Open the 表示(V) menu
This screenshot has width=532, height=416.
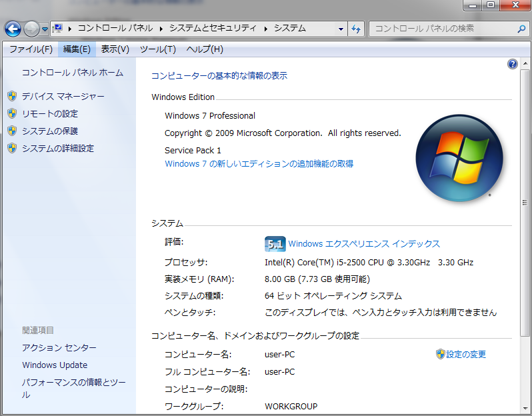coord(115,49)
